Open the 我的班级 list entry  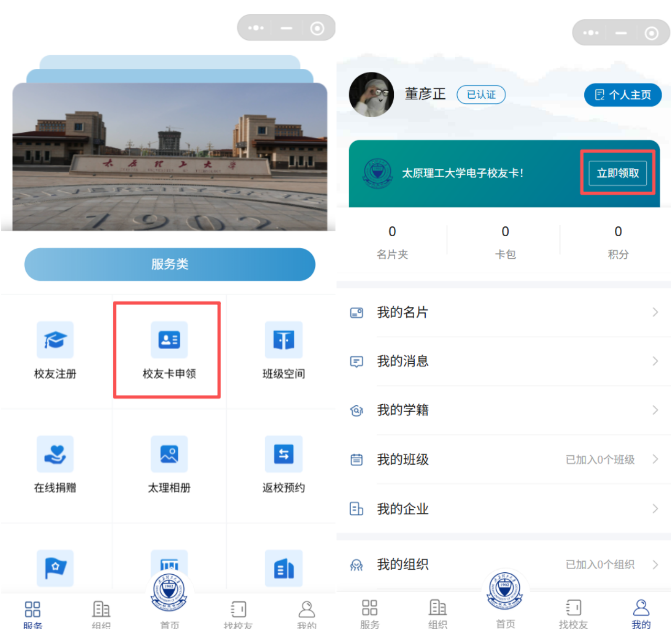click(x=504, y=460)
